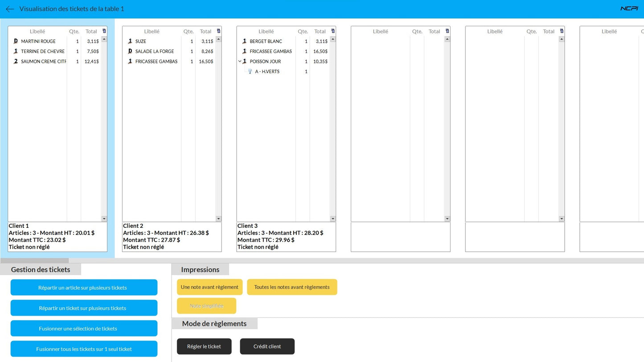Click the 7,50$ total cell
This screenshot has width=644, height=362.
coord(93,51)
